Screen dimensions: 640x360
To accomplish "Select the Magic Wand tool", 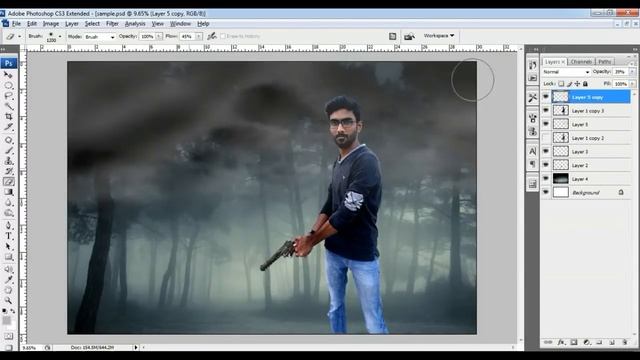I will point(8,107).
